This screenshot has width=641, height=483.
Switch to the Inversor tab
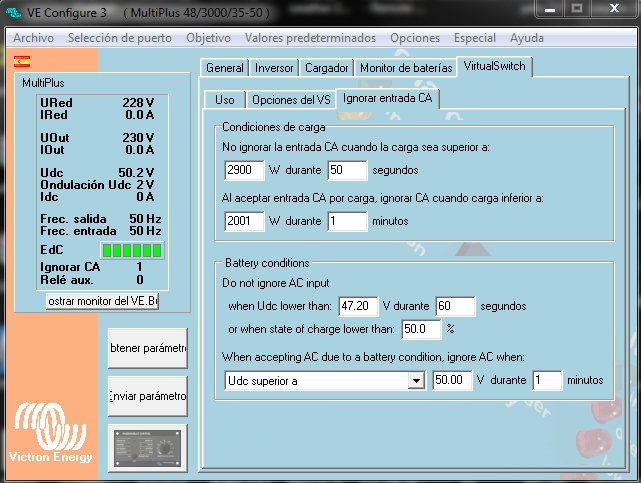274,67
